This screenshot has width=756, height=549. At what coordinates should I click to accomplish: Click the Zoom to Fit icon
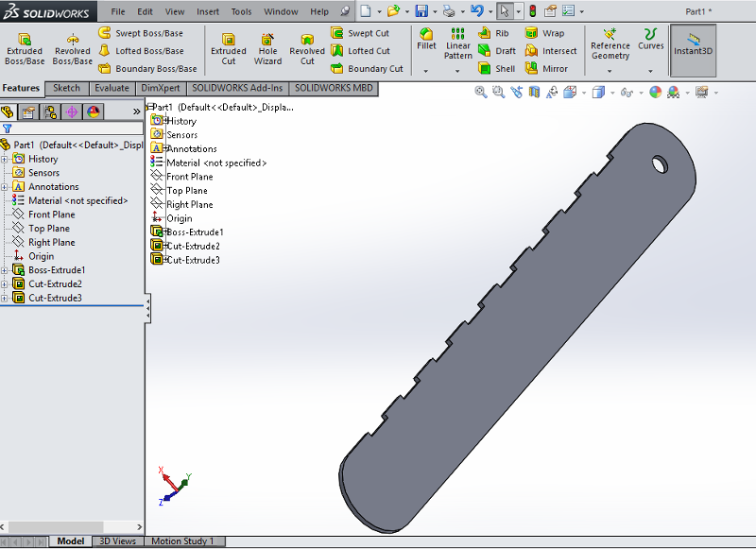tap(481, 92)
